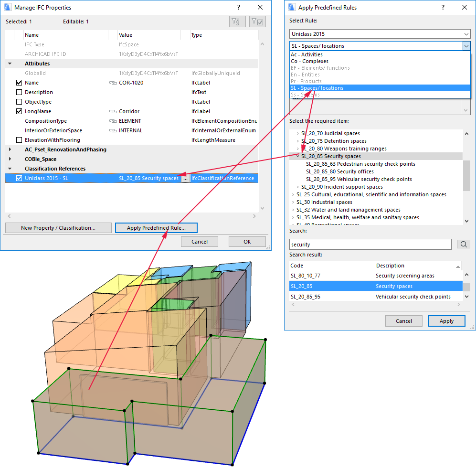Select SL_20_85_63 Pedestrian security check points

(x=360, y=164)
